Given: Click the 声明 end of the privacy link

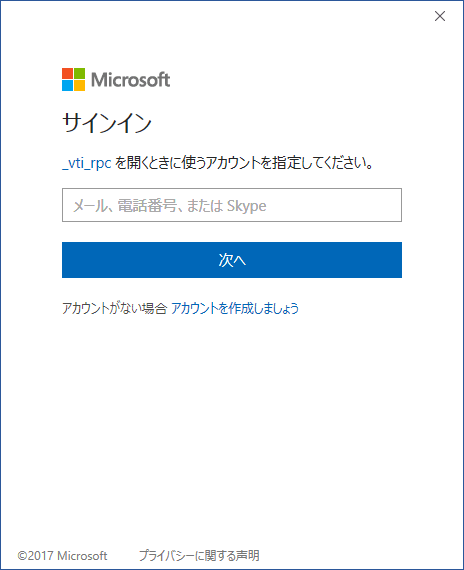Looking at the screenshot, I should [x=248, y=555].
